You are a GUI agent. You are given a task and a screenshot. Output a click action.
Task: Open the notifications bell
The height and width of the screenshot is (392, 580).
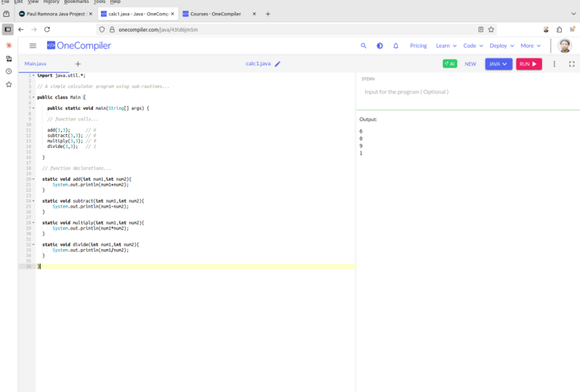click(x=396, y=46)
